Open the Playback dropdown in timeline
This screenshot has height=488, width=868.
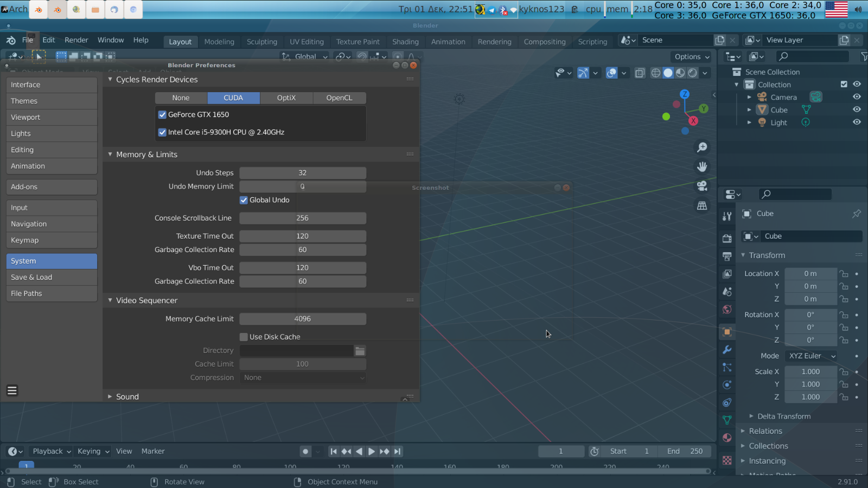(x=52, y=451)
